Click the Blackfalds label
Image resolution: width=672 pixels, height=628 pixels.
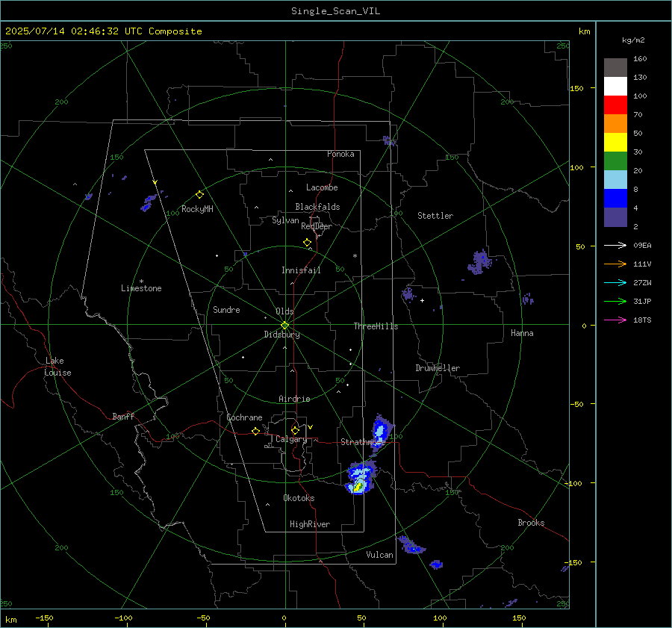[317, 207]
